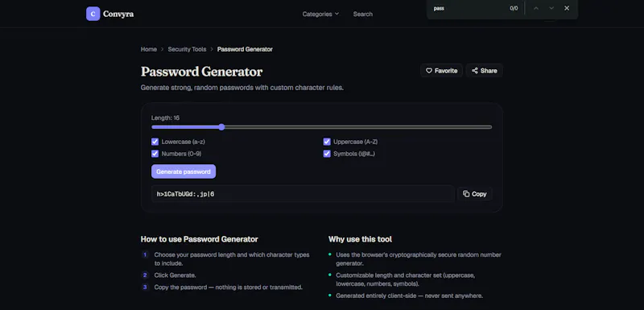644x310 pixels.
Task: Click the 'cryptographically secure random number' bullet text
Action: 419,259
